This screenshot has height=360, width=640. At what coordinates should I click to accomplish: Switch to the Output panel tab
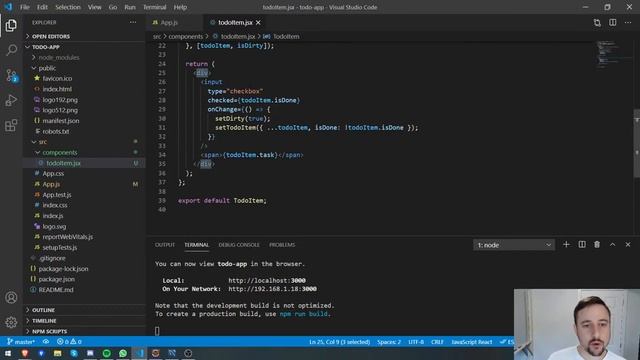pyautogui.click(x=165, y=245)
